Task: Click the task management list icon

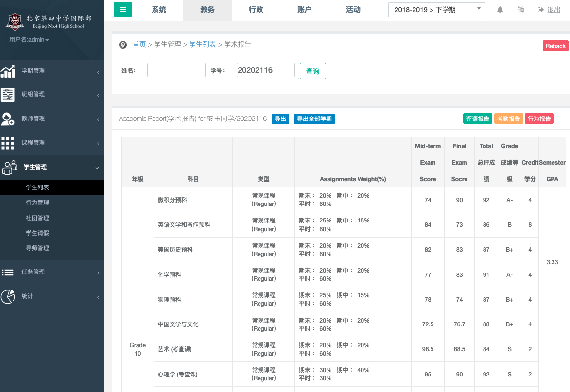Action: (x=8, y=273)
